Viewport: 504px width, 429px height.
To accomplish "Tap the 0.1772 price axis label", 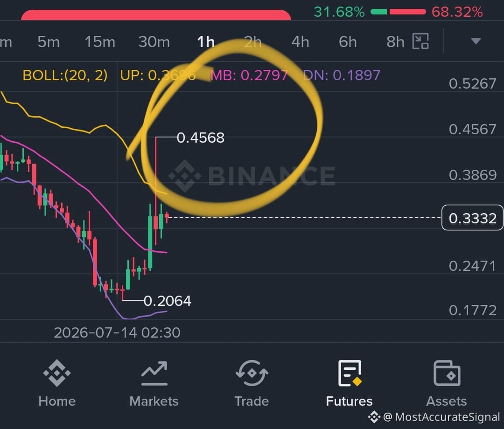I will pos(472,311).
